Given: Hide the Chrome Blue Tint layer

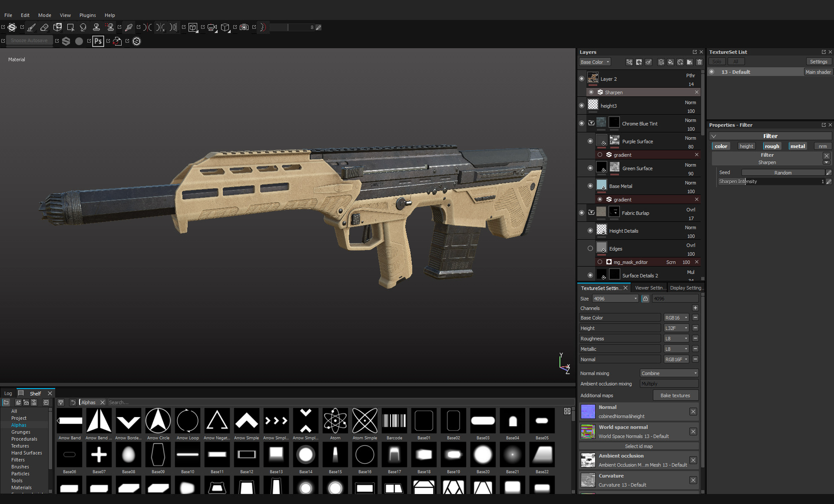Looking at the screenshot, I should point(582,123).
